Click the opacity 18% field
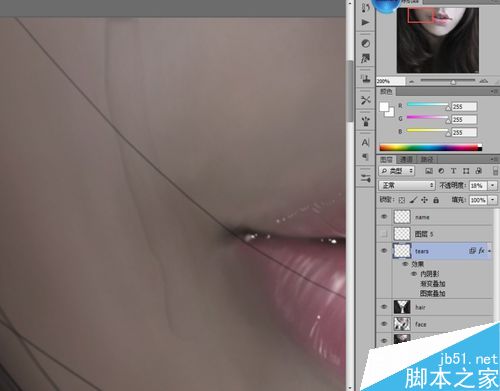 (478, 186)
